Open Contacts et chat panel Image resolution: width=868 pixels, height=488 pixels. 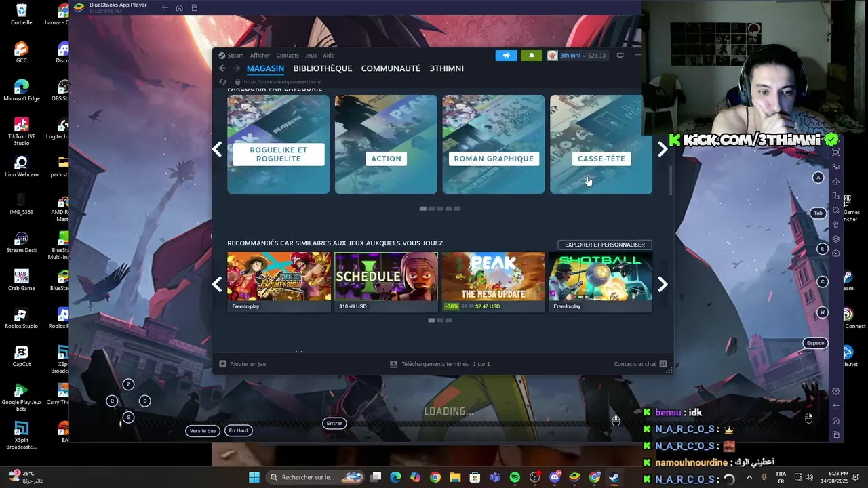[640, 364]
